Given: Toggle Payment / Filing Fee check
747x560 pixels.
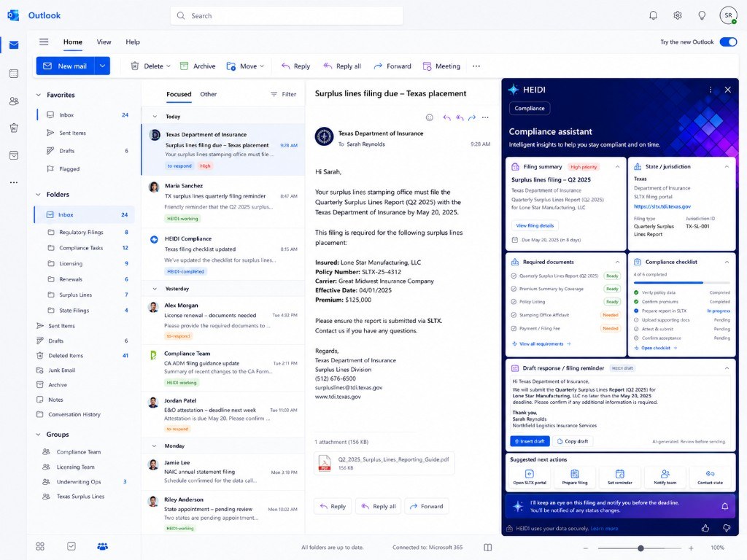Looking at the screenshot, I should (514, 328).
